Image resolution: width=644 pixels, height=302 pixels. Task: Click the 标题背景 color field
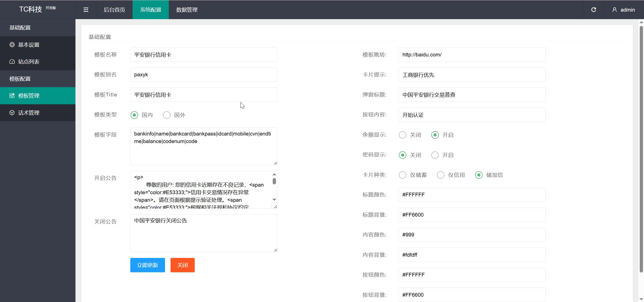[472, 215]
